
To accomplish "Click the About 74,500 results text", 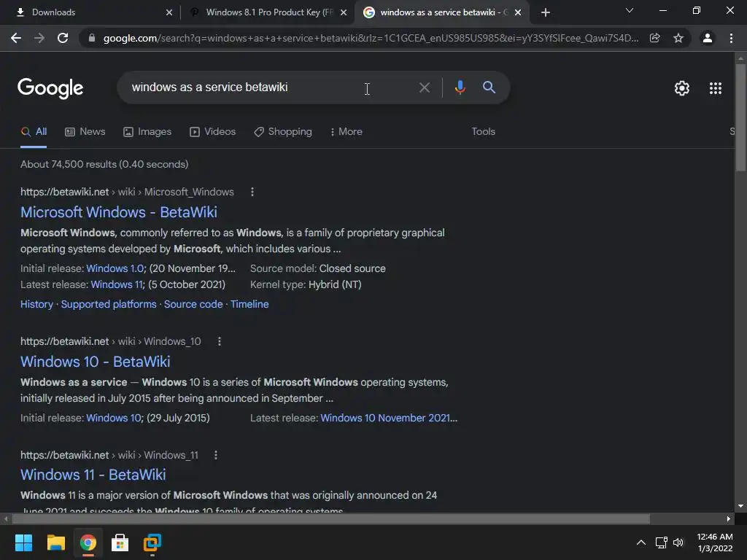I will (104, 164).
